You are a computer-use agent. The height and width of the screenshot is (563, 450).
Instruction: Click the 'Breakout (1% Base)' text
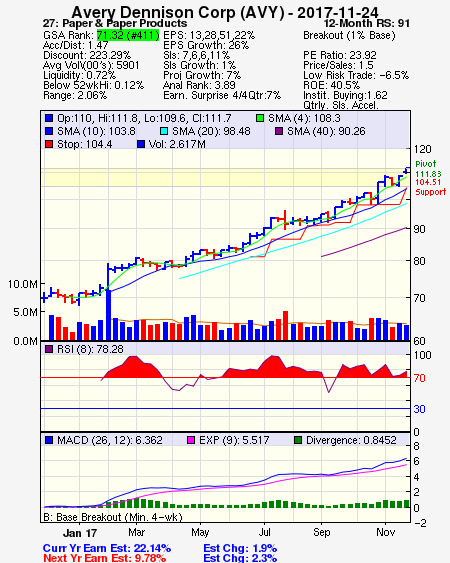click(x=349, y=35)
